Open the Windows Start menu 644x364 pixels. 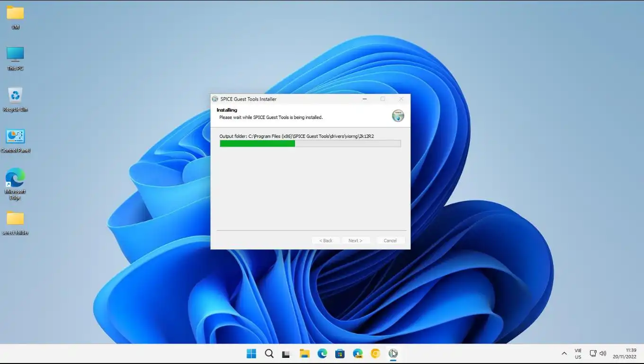[251, 354]
